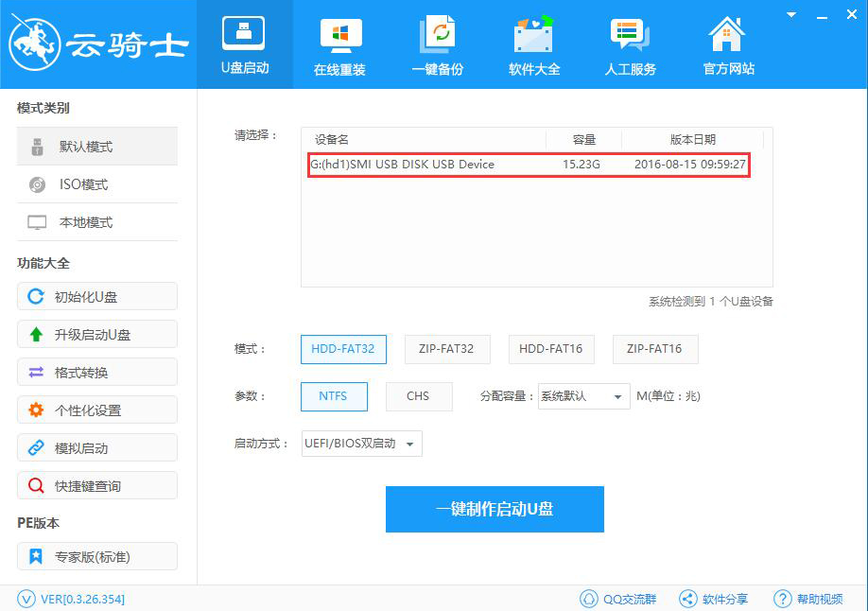This screenshot has height=611, width=868.
Task: Click the red magnifier icon on 快捷键查询
Action: coord(36,486)
